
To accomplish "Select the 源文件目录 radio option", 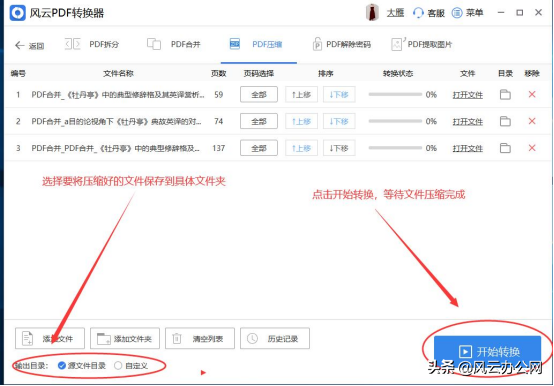I will pos(82,366).
